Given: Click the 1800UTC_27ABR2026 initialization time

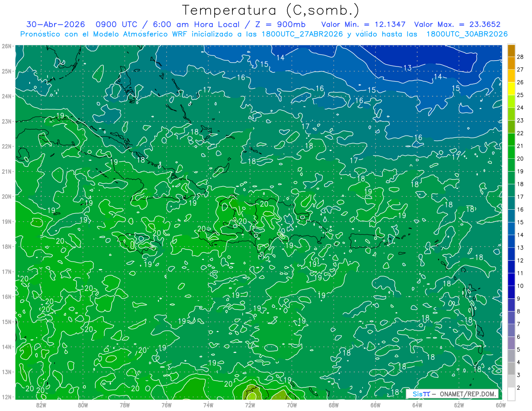Looking at the screenshot, I should [302, 34].
